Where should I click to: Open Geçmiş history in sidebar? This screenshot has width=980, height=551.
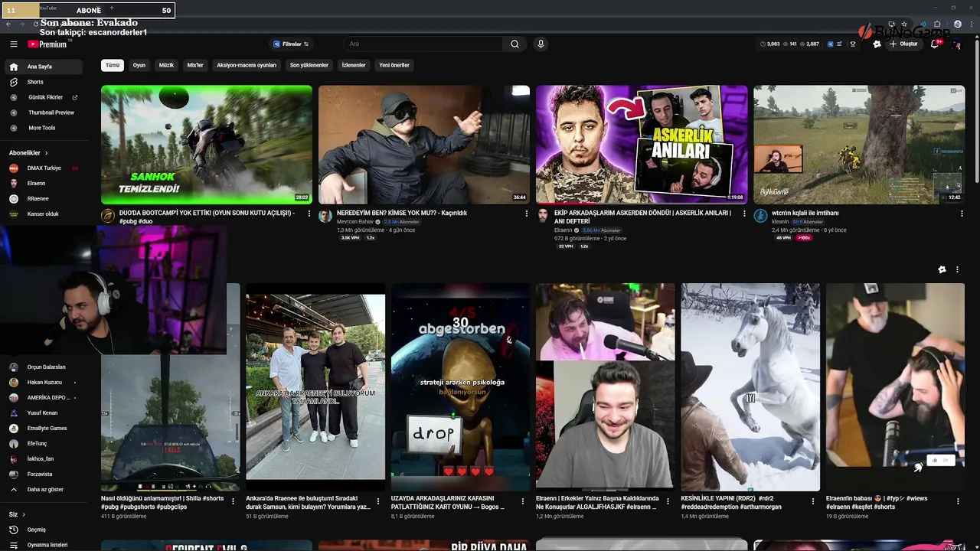tap(43, 530)
